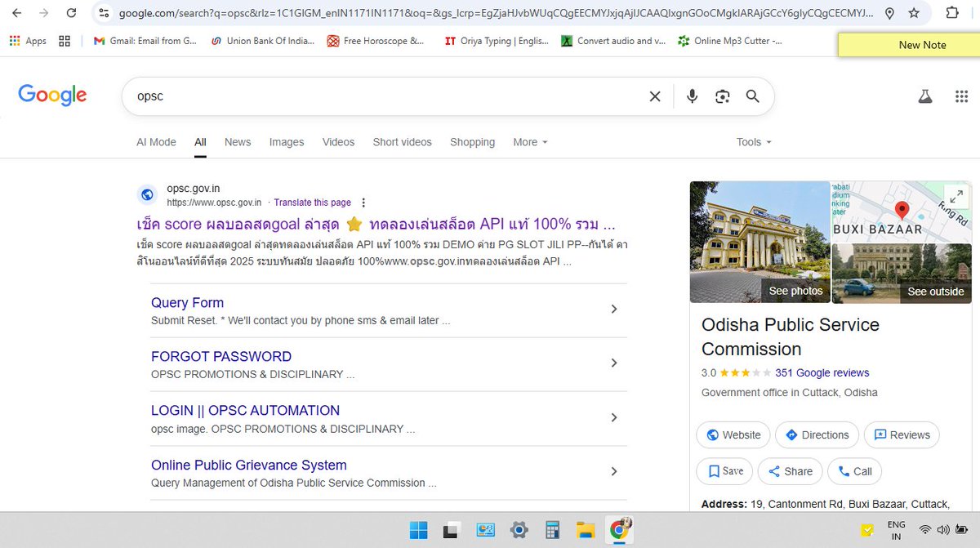This screenshot has height=548, width=980.
Task: Open three-dot menu beside Translate this page
Action: click(x=363, y=203)
